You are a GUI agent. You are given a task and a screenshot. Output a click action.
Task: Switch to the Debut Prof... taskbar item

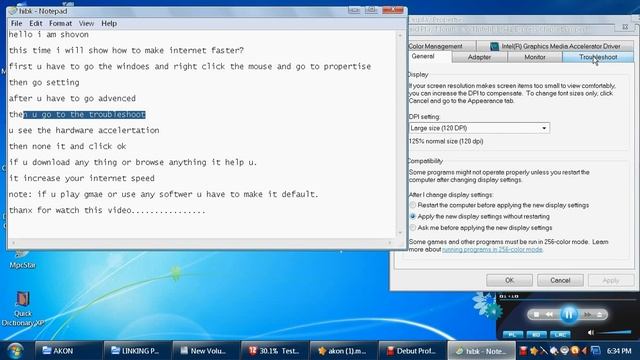(x=412, y=351)
